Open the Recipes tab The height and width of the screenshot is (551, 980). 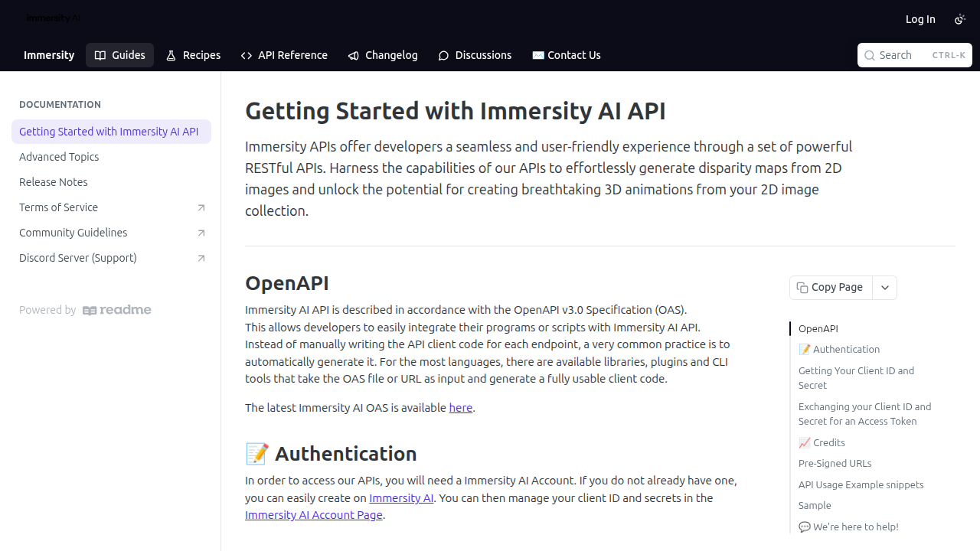coord(193,55)
